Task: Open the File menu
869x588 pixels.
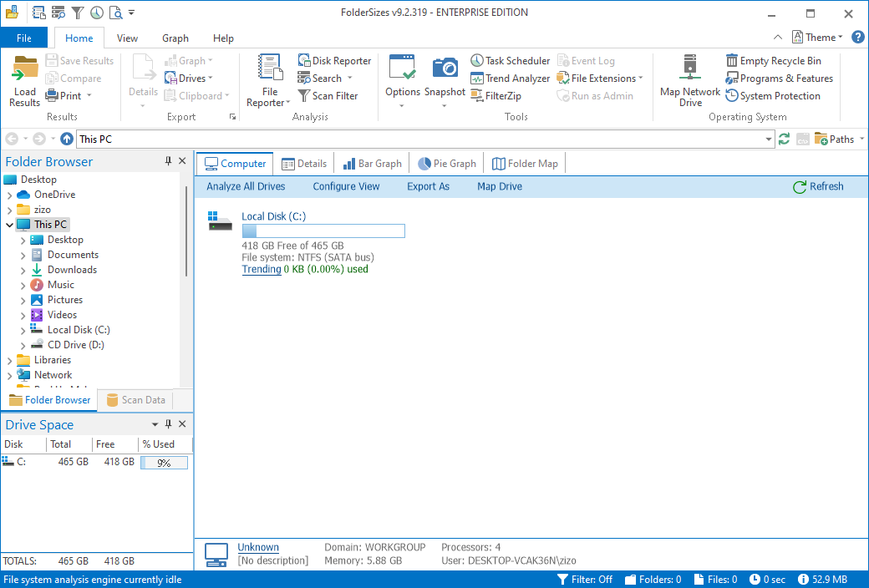Action: click(24, 38)
